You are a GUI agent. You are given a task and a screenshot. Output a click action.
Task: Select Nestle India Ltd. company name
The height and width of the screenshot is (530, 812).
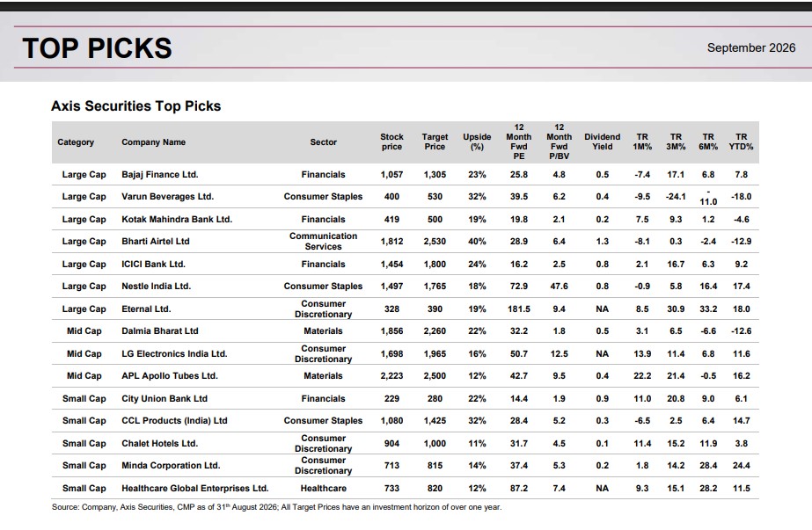(x=156, y=287)
